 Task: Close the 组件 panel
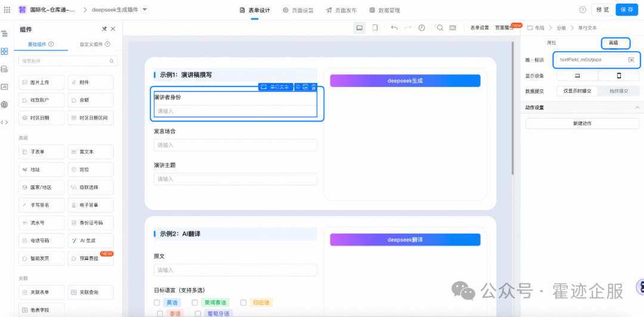pos(113,29)
